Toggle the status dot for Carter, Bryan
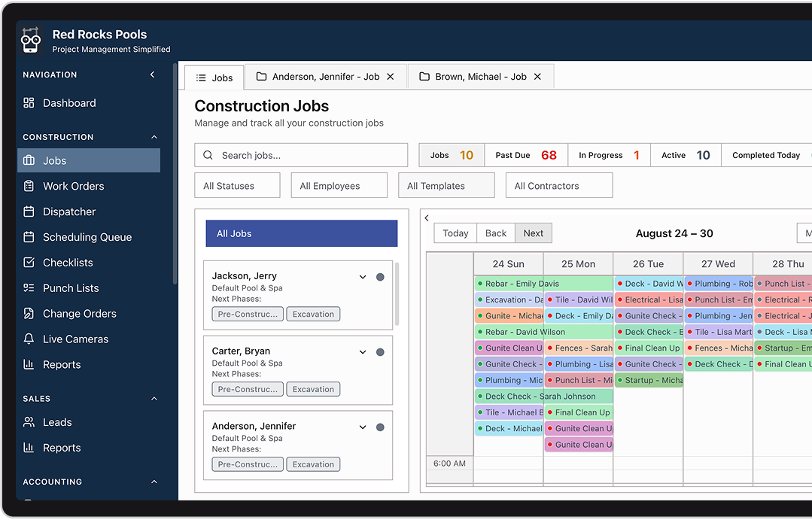 tap(380, 352)
